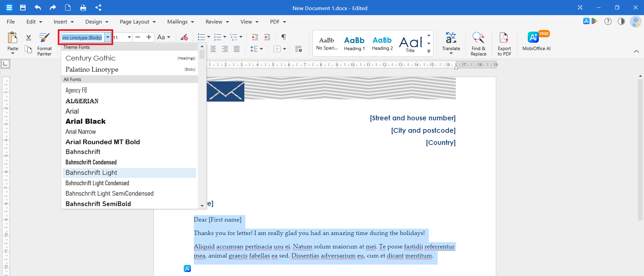Open the Page Layout menu
Viewport: 644px width, 276px height.
click(138, 22)
